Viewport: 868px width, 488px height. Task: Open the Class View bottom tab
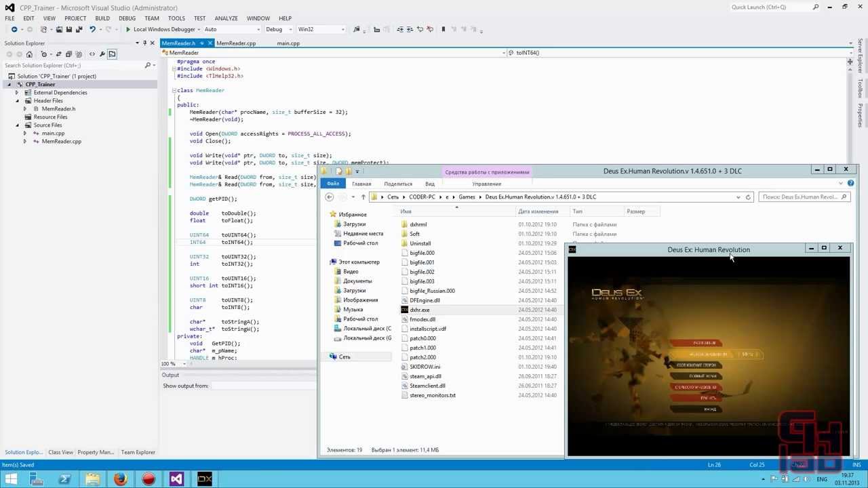pos(60,452)
